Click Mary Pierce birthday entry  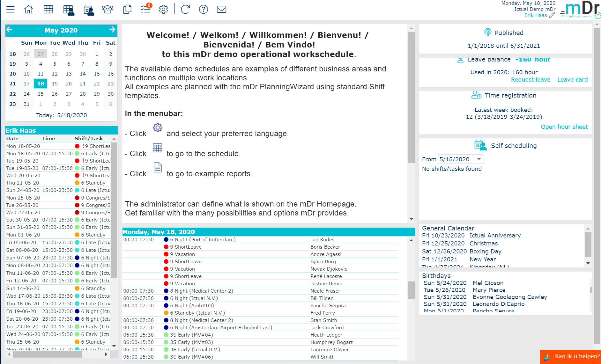(x=489, y=290)
